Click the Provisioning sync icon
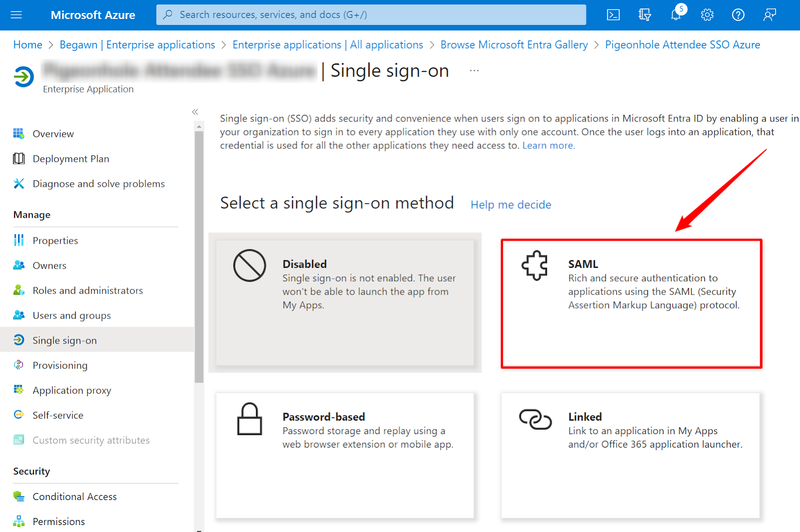The height and width of the screenshot is (532, 800). (18, 365)
